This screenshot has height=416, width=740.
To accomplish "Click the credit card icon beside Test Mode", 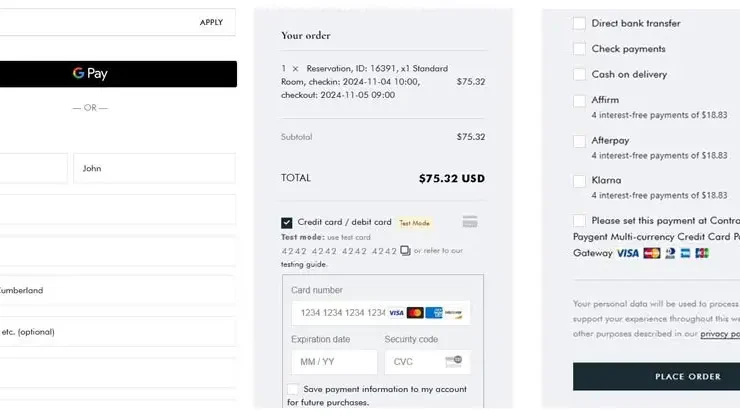I will (470, 221).
